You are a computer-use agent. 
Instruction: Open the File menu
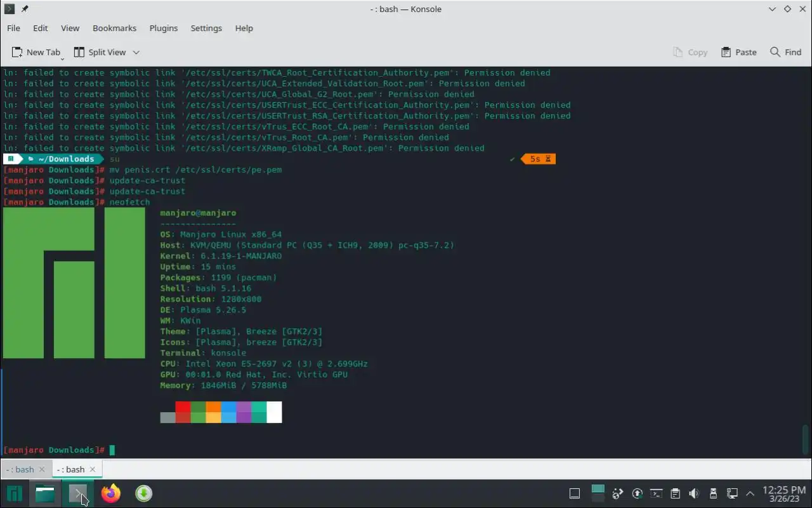[13, 28]
